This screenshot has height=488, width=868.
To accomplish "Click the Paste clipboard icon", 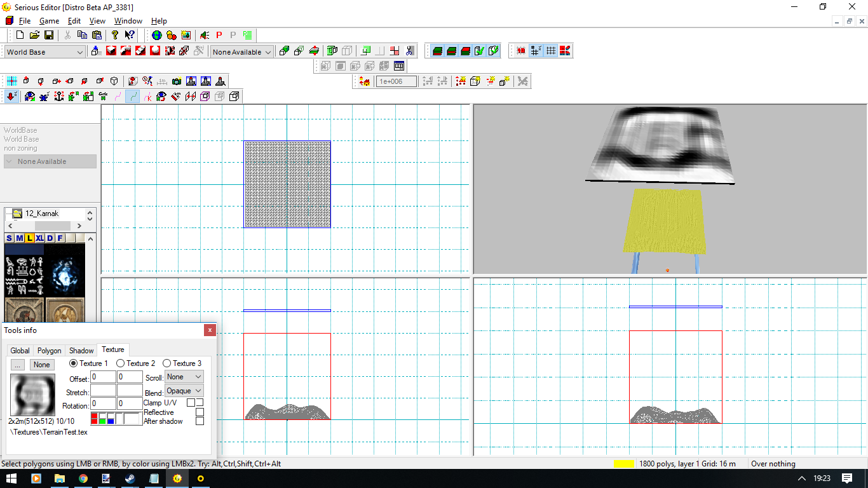I will pos(97,36).
